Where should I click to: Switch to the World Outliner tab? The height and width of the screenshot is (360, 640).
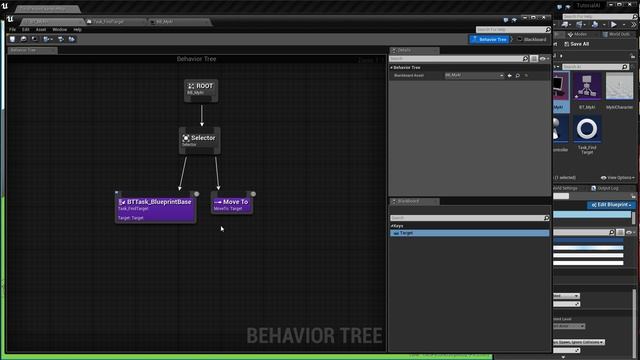click(x=616, y=34)
